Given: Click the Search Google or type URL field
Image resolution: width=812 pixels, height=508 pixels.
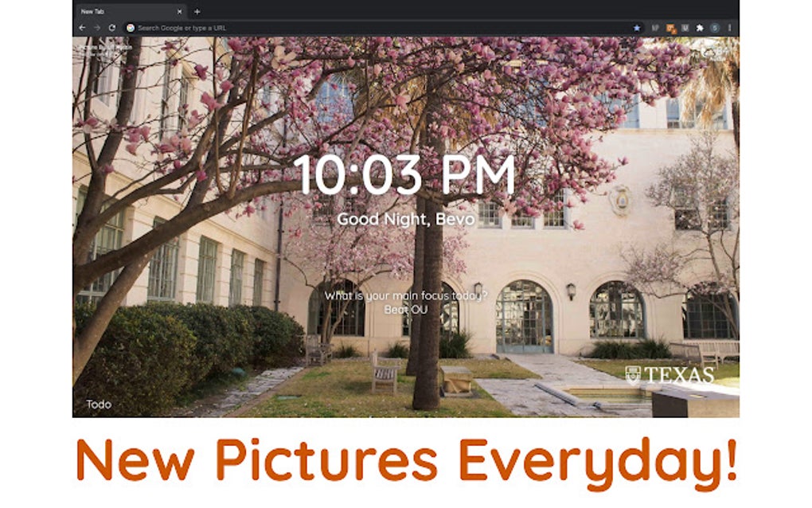Looking at the screenshot, I should 377,28.
